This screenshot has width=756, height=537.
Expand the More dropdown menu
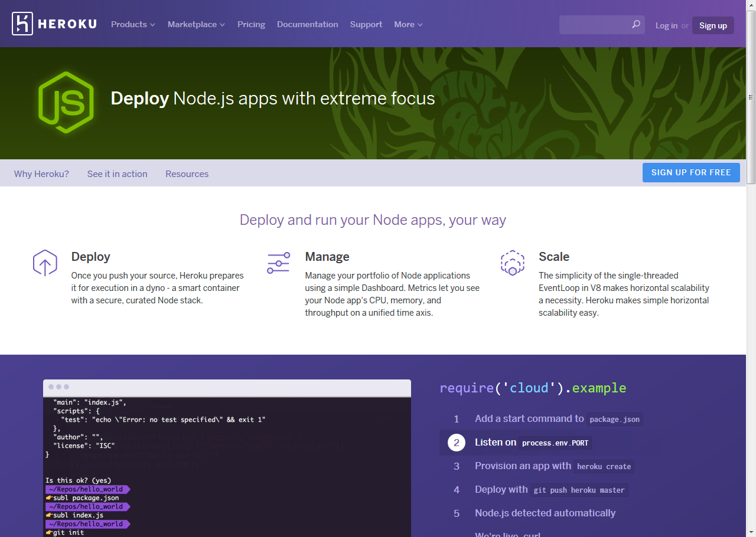pos(408,24)
